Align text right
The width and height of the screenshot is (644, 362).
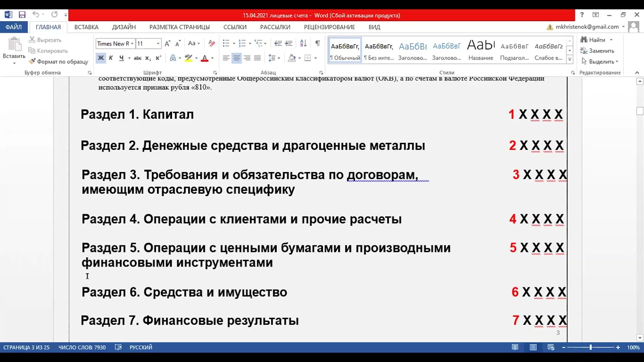[247, 58]
